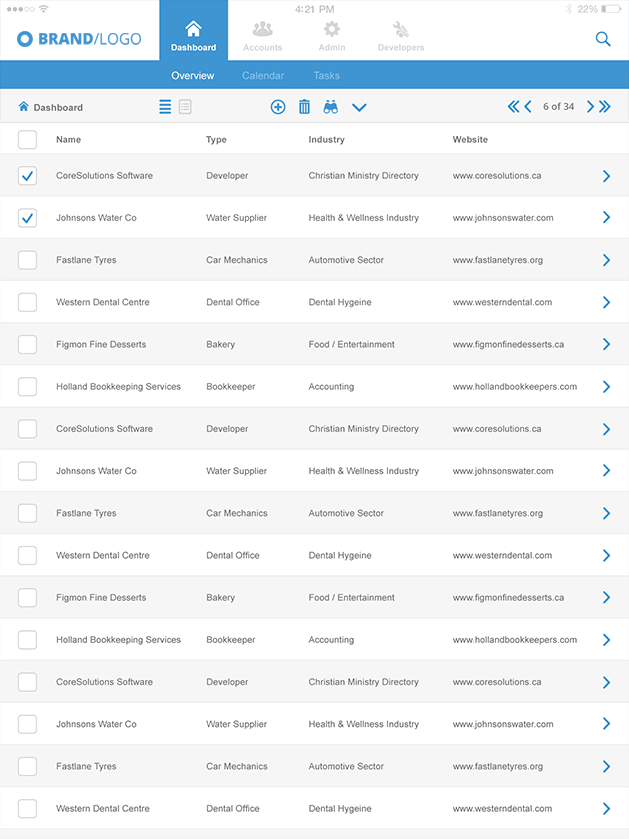Viewport: 629px width, 839px height.
Task: Toggle the select-all header checkbox
Action: pos(27,140)
